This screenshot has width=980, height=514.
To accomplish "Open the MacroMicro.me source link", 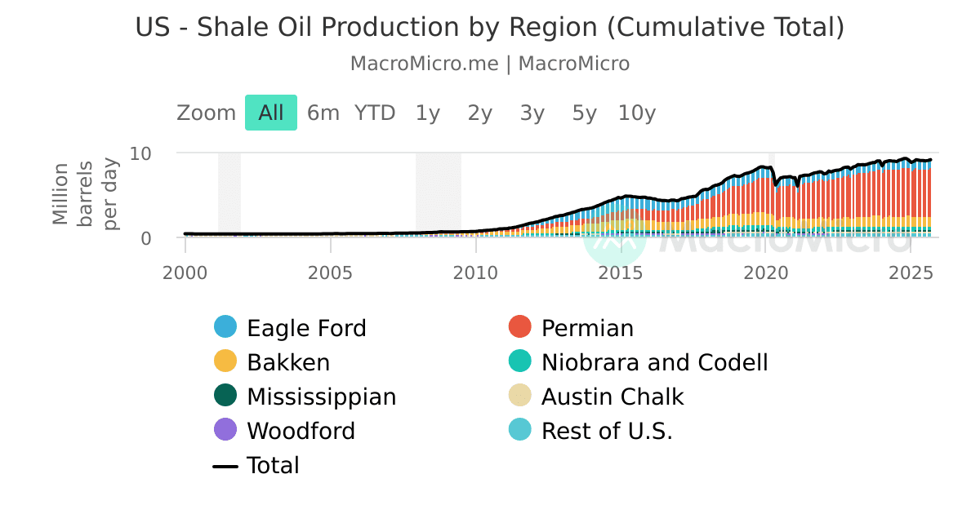I will point(424,64).
